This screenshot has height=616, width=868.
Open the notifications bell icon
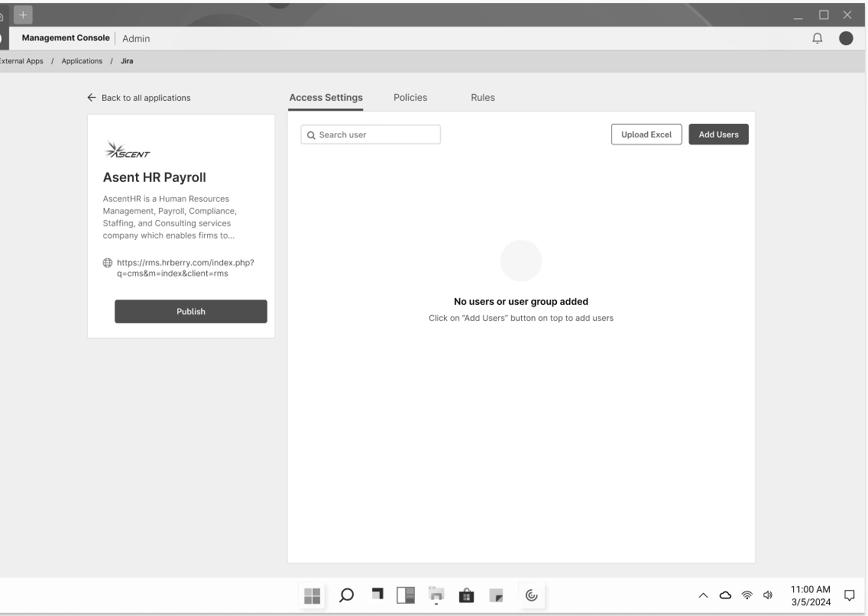[x=817, y=38]
